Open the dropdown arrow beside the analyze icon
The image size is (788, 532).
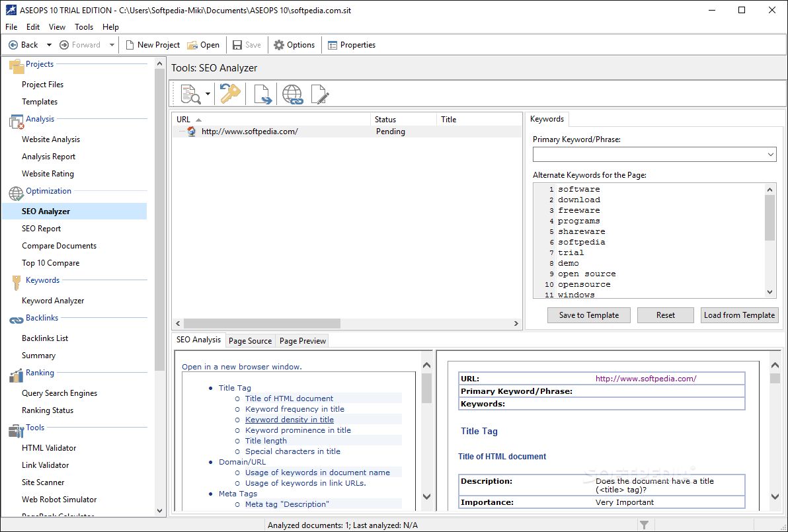tap(208, 94)
